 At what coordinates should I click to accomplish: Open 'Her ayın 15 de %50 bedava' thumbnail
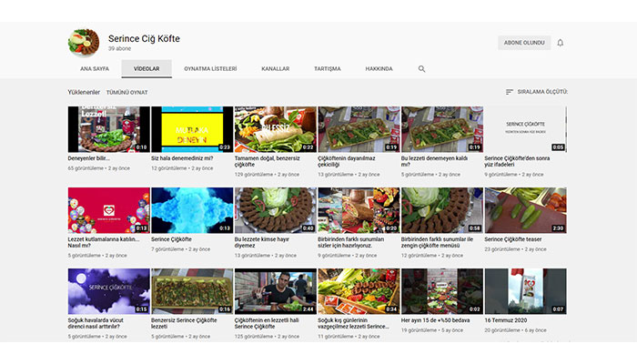[x=442, y=291]
